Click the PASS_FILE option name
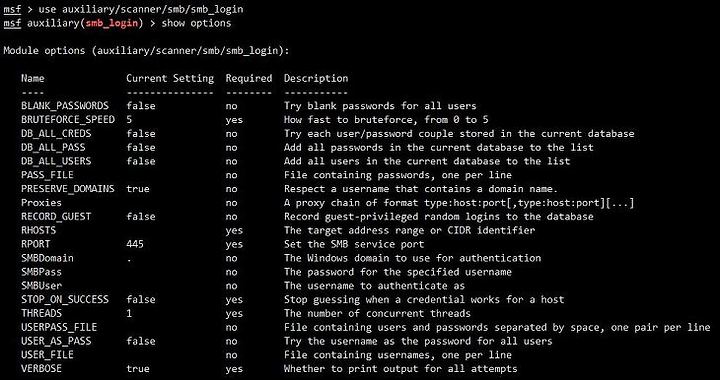This screenshot has width=720, height=380. click(x=47, y=175)
